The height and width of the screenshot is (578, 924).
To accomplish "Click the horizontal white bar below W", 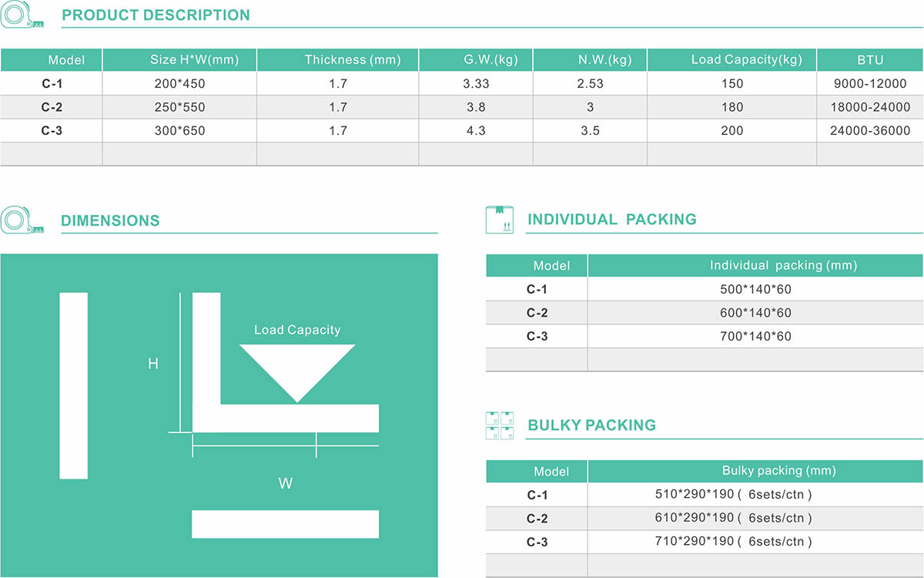I will (x=285, y=524).
